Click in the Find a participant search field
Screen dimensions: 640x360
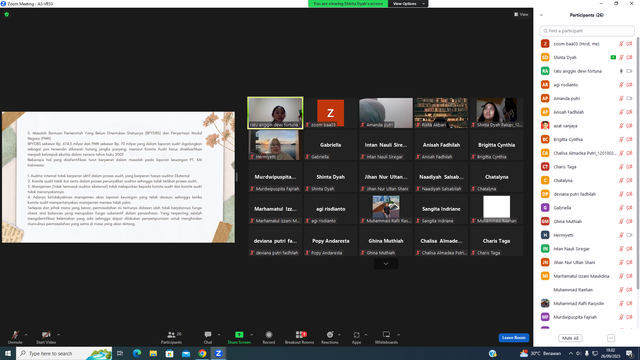coord(587,31)
